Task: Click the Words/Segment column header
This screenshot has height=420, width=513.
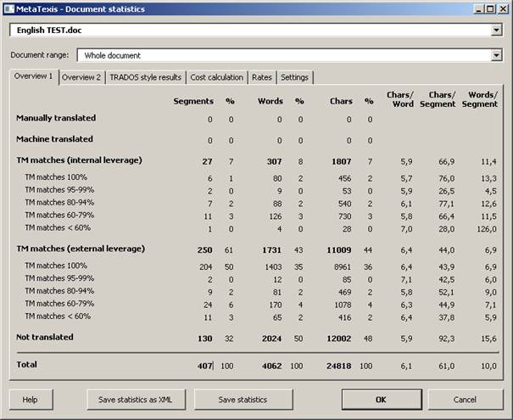Action: pyautogui.click(x=480, y=99)
